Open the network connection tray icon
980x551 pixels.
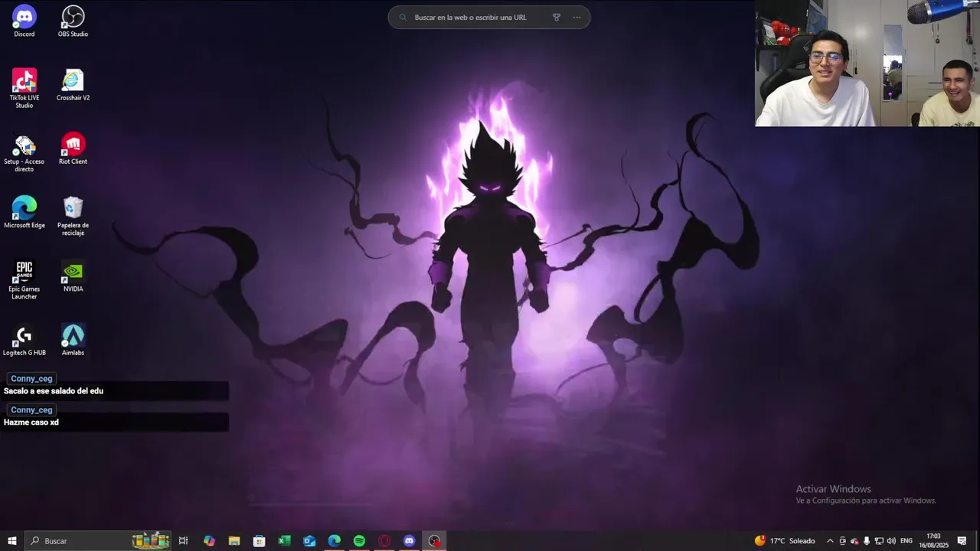[879, 541]
